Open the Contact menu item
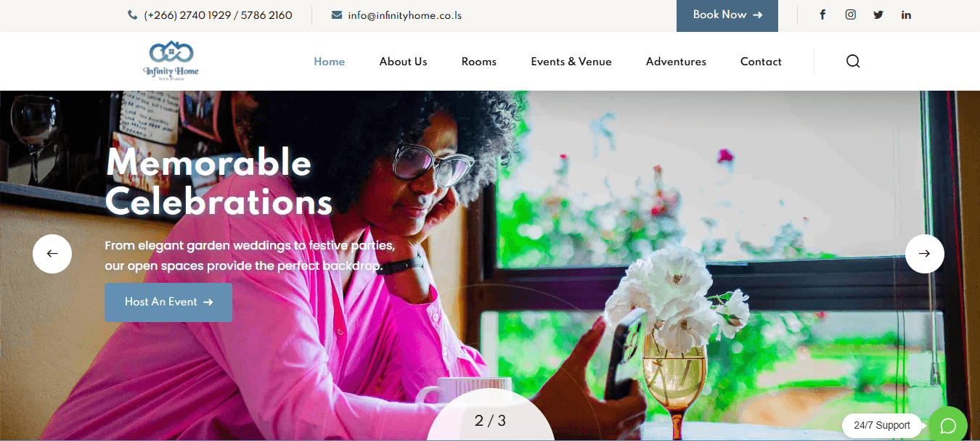This screenshot has width=980, height=441. coord(761,62)
